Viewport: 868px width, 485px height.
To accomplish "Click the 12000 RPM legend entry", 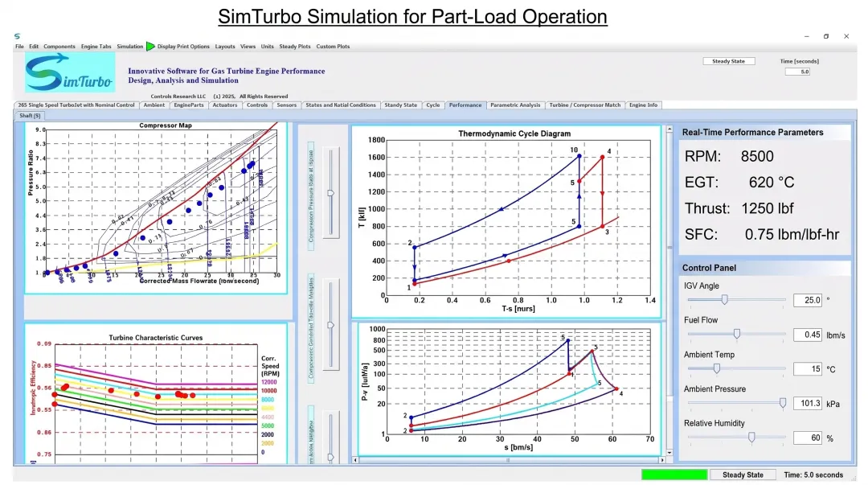I will pos(269,382).
